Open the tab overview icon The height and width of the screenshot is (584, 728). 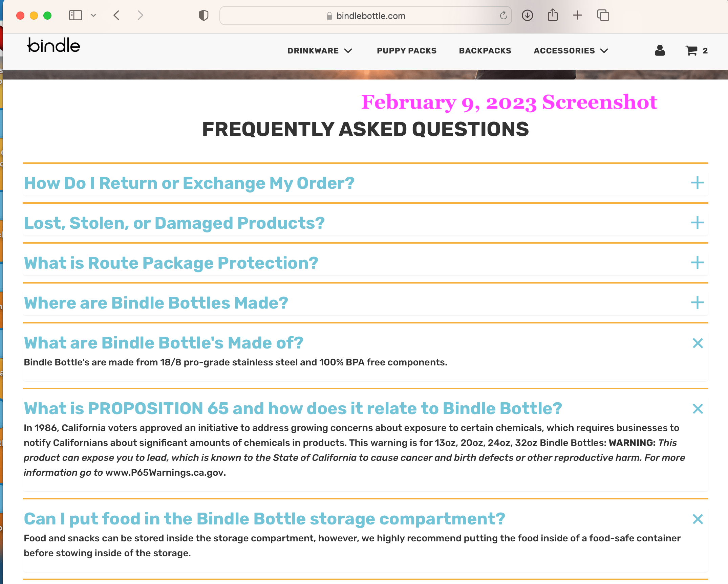tap(603, 15)
